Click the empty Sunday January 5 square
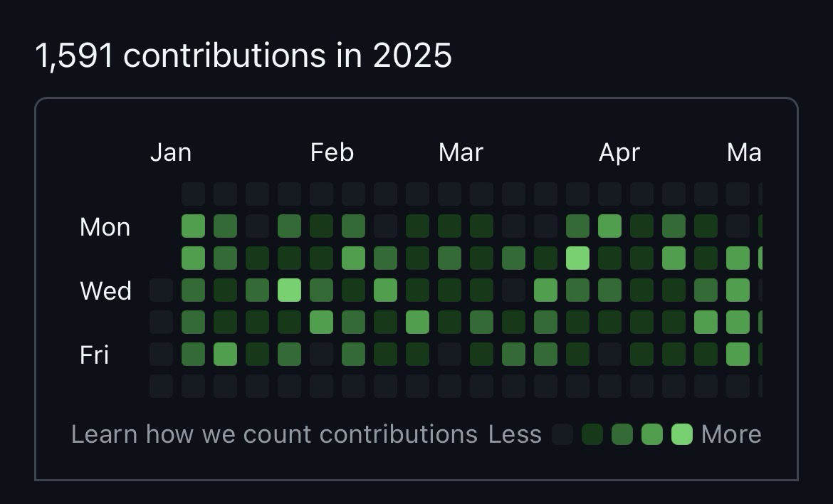The width and height of the screenshot is (833, 504). pos(193,194)
